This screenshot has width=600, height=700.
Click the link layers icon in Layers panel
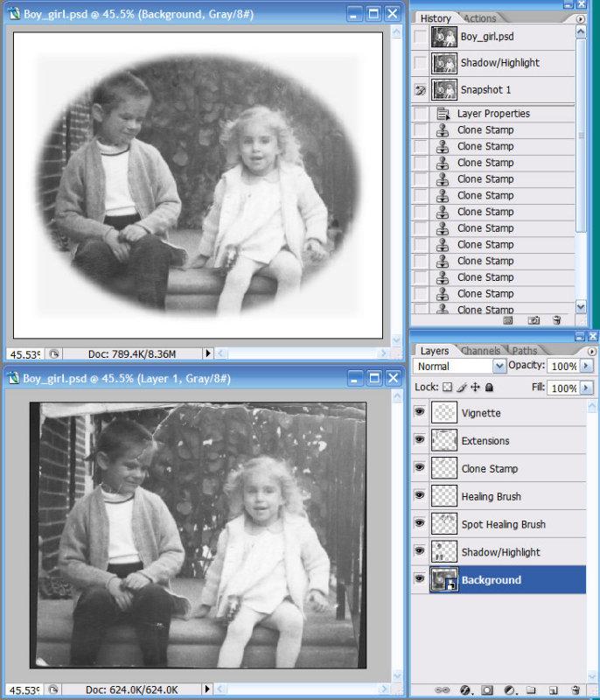442,690
